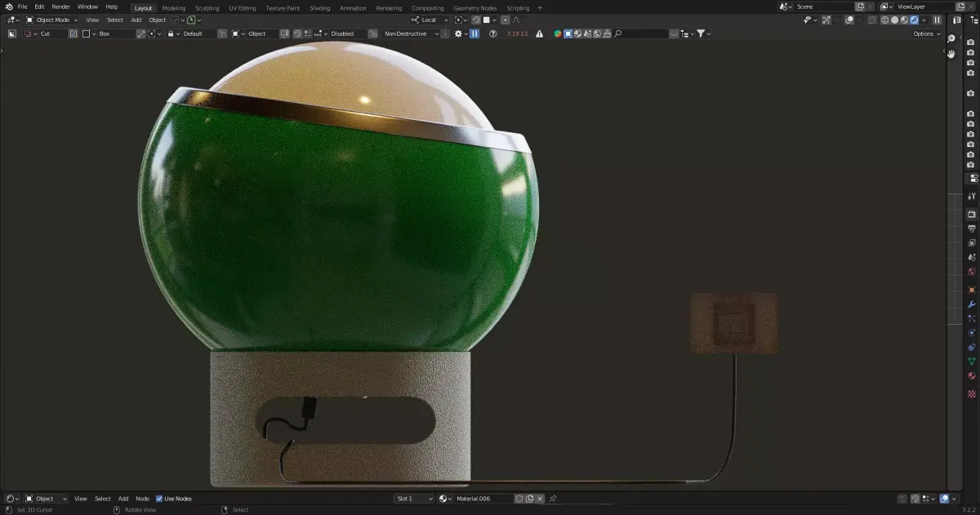The width and height of the screenshot is (980, 515).
Task: Open the Modifier properties wrench tab
Action: tap(972, 304)
